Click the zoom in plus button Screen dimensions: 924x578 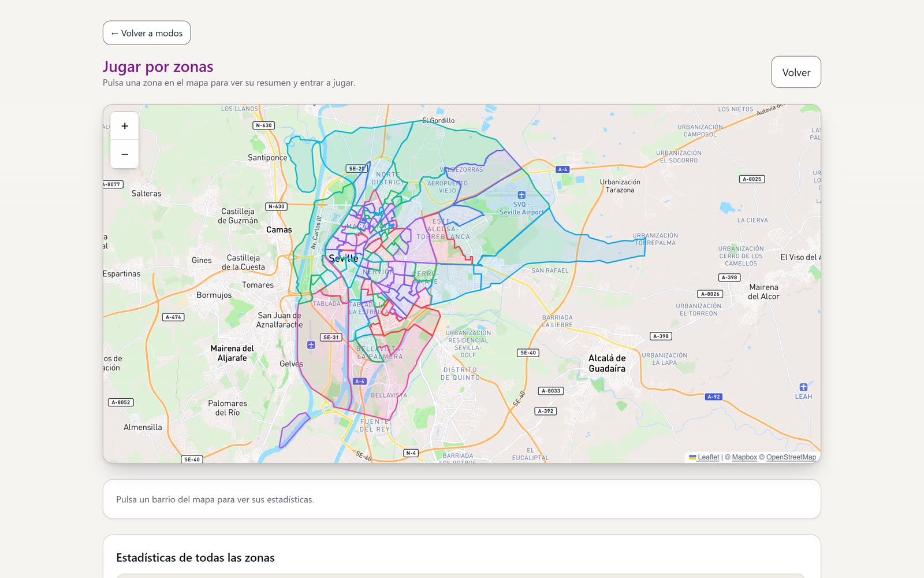(124, 126)
